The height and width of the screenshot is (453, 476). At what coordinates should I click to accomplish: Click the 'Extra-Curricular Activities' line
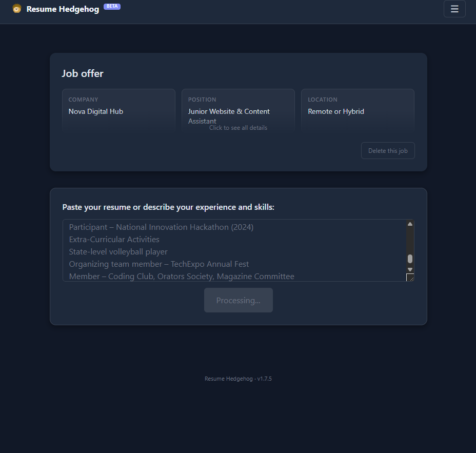point(114,240)
